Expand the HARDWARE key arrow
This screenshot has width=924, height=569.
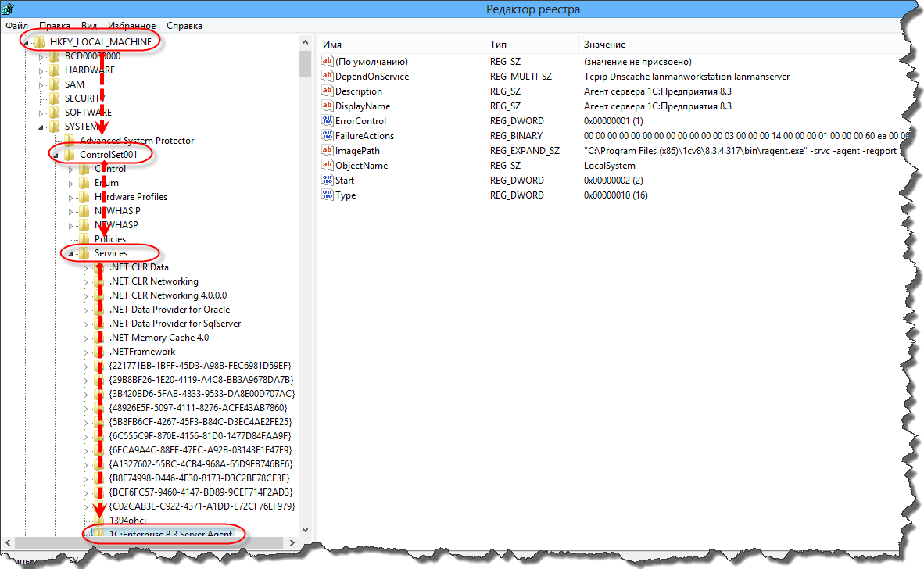coord(41,70)
